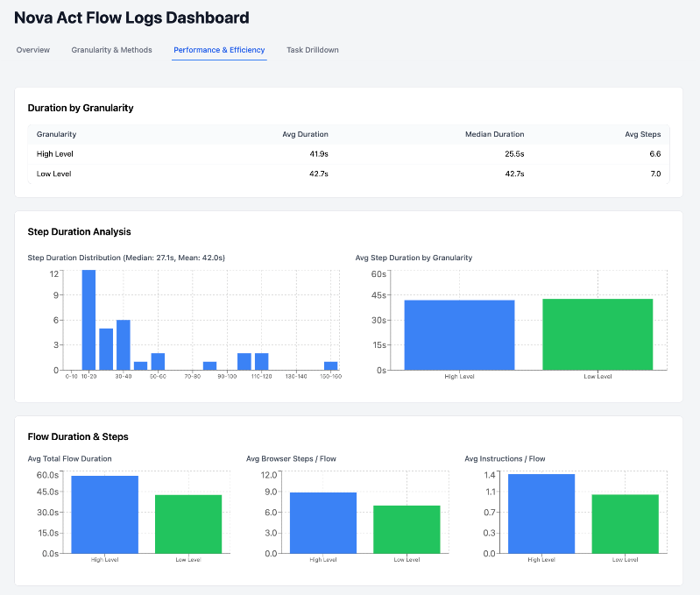The height and width of the screenshot is (595, 700).
Task: Click the 150-160 histogram bar
Action: (331, 366)
